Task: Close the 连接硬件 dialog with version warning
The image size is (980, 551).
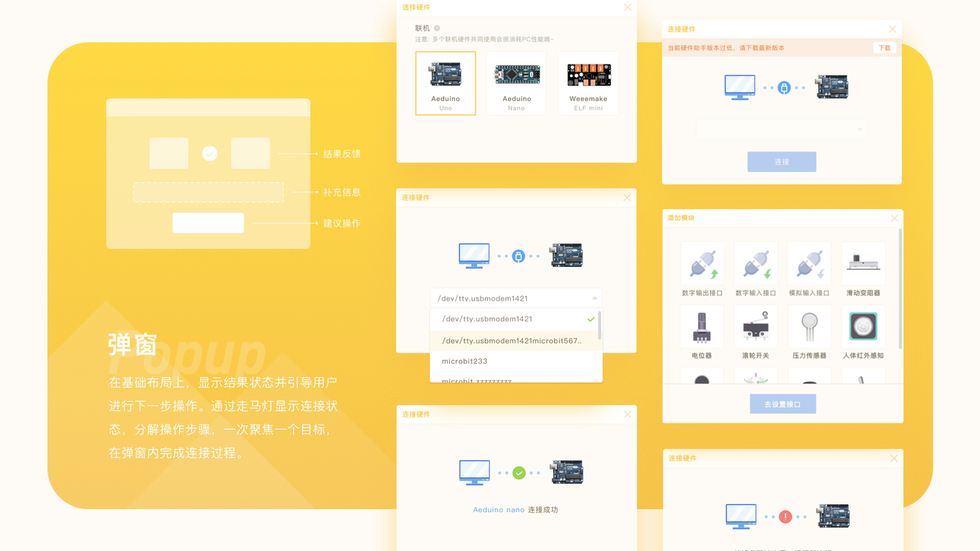Action: point(892,29)
